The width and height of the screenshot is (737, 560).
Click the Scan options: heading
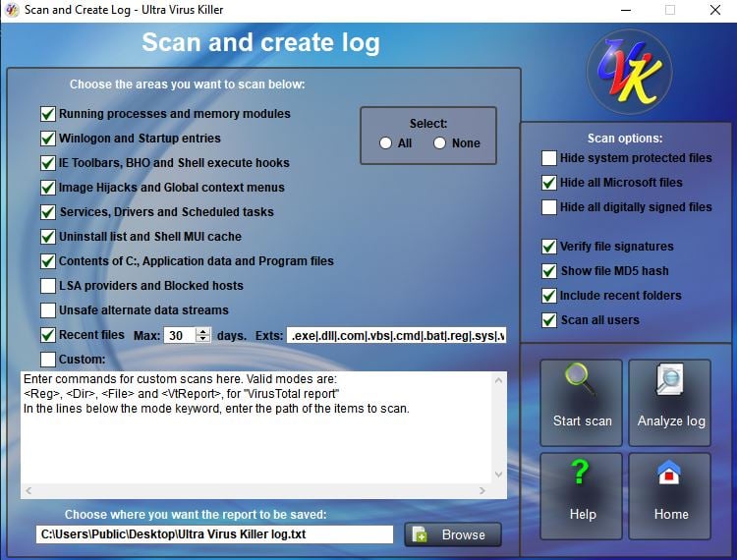pos(625,139)
